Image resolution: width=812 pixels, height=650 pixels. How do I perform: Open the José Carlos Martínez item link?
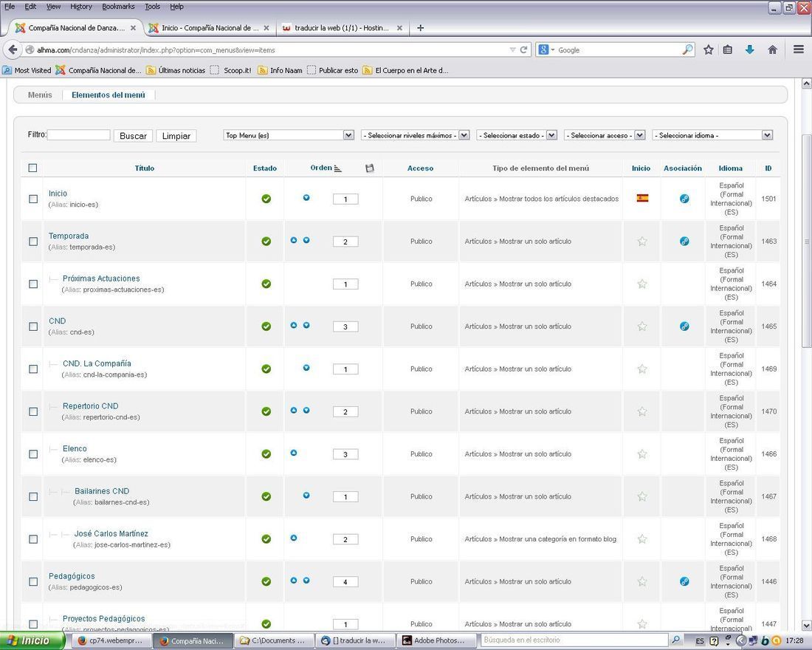point(111,533)
